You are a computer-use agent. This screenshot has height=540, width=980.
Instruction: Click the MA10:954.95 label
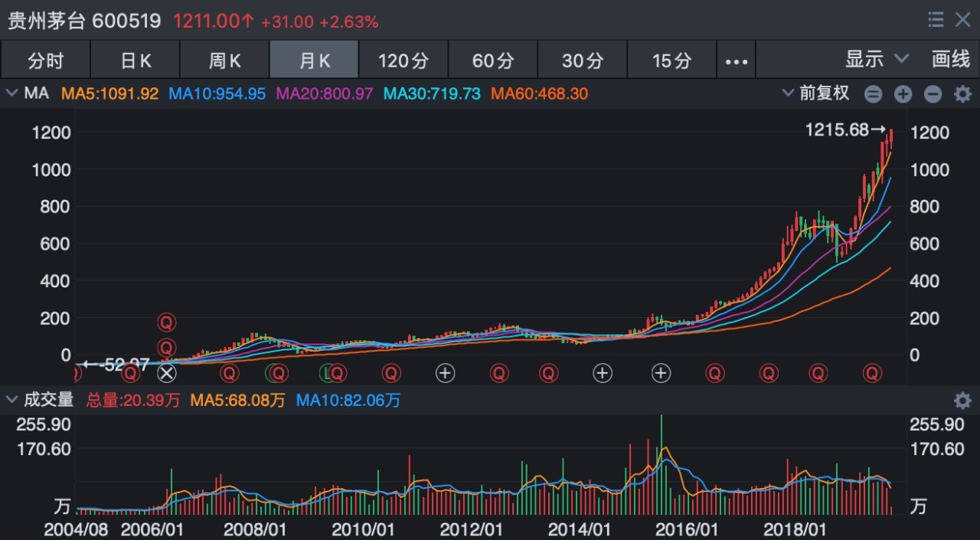217,94
